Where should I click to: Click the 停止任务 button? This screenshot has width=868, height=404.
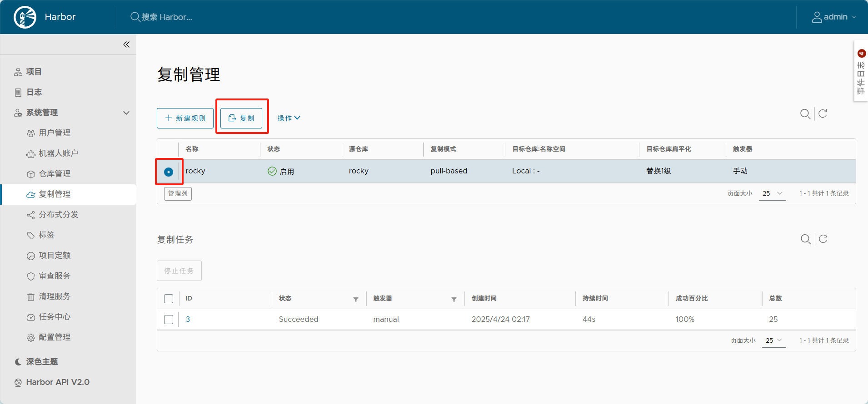[x=179, y=271]
